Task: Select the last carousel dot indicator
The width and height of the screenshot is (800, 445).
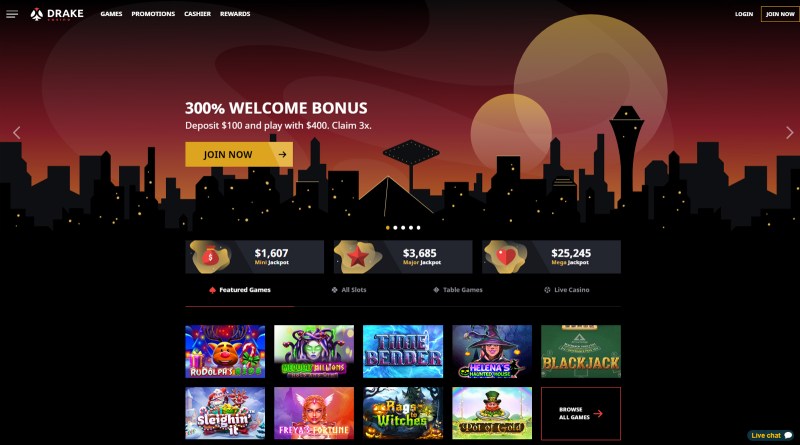Action: click(418, 228)
